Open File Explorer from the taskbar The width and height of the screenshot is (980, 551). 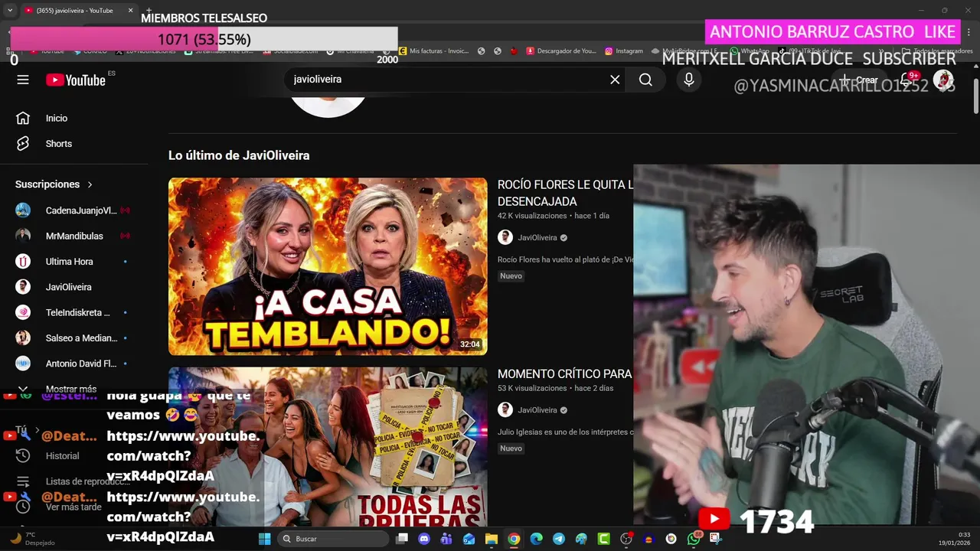point(491,539)
